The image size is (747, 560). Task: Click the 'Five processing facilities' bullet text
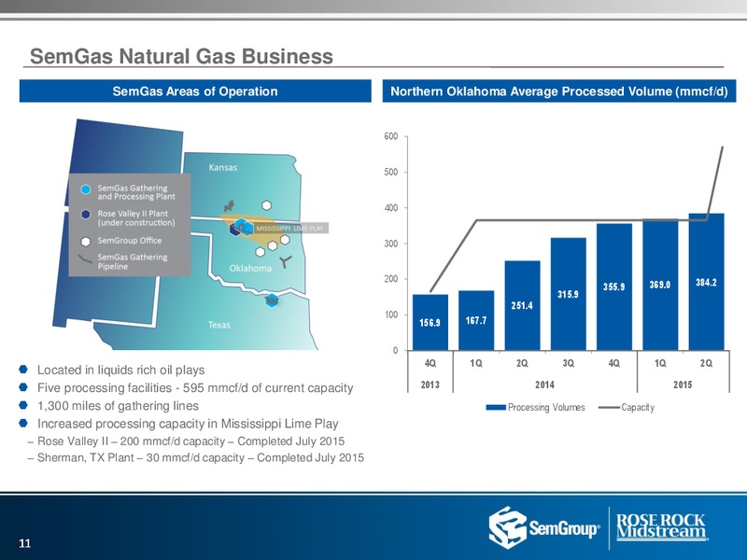(x=195, y=388)
